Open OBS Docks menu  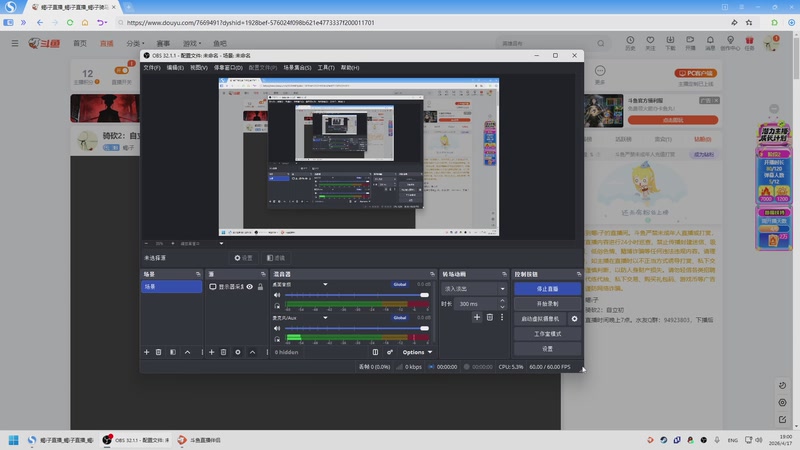click(228, 67)
